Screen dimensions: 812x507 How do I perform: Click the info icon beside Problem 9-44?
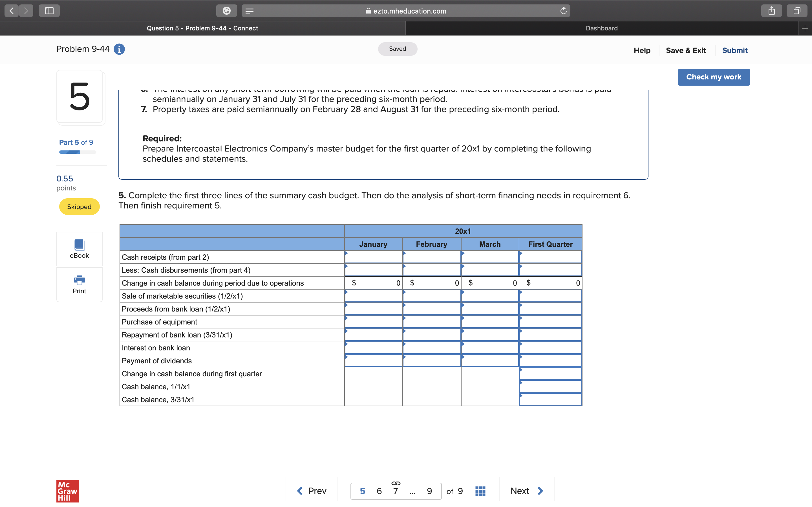click(119, 49)
